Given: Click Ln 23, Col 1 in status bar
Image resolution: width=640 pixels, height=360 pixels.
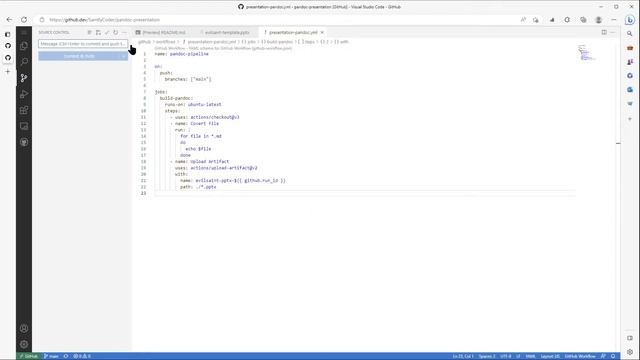Looking at the screenshot, I should [463, 356].
